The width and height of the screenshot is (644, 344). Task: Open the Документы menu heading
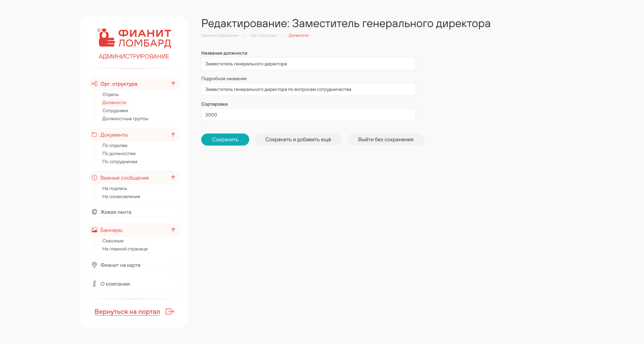click(134, 135)
